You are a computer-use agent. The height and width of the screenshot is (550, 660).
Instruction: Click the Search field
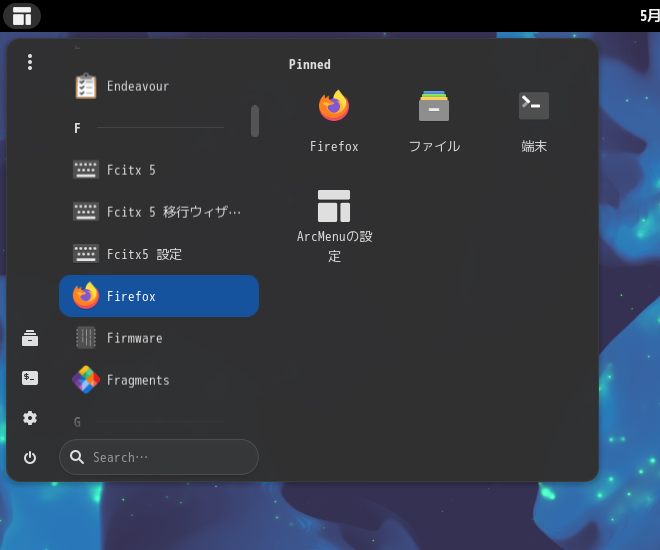click(159, 457)
